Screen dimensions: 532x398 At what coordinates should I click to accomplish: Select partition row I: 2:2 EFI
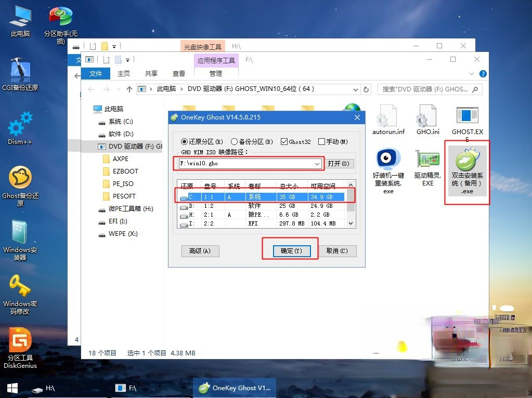261,223
